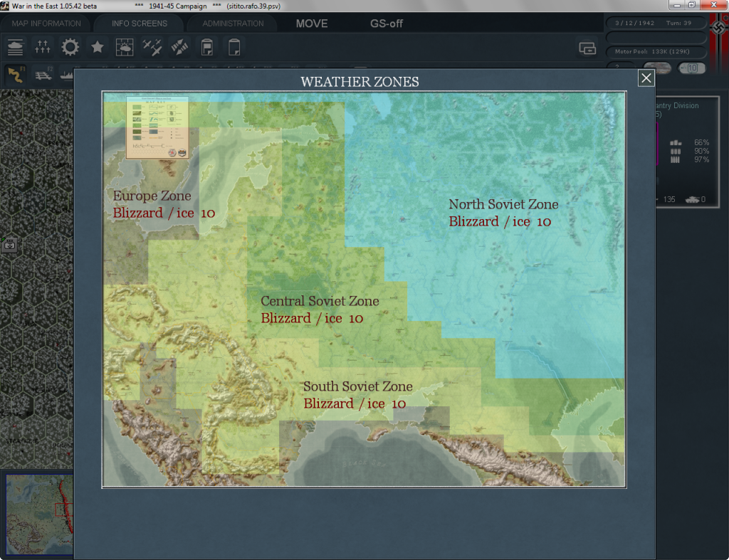Select the F1 move mode arrow icon
Viewport: 729px width, 560px height.
(x=16, y=74)
